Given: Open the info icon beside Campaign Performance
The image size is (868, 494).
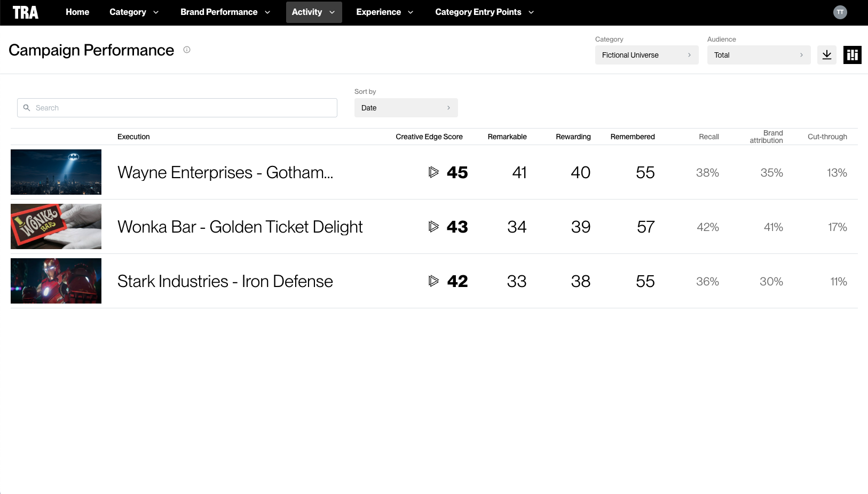Looking at the screenshot, I should click(x=187, y=50).
